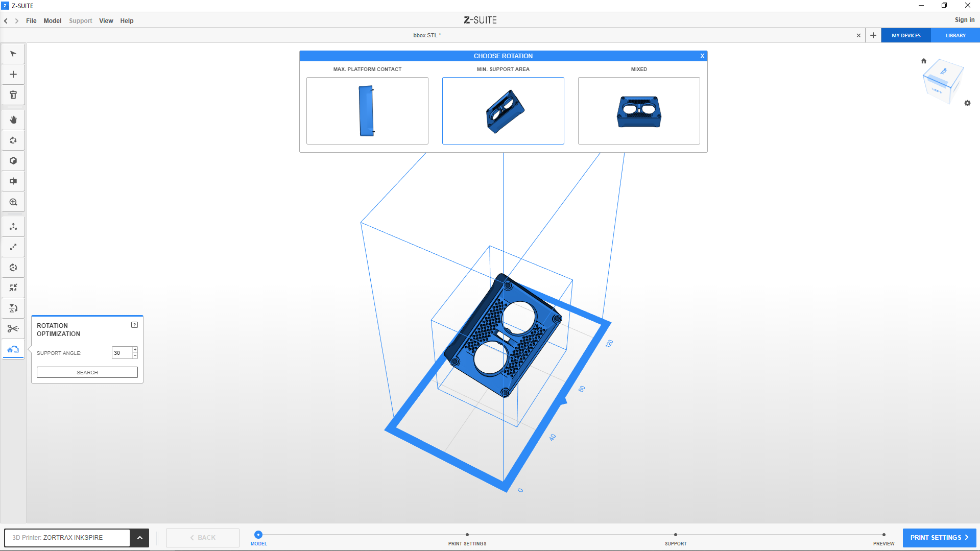
Task: Select the arrow selection tool
Action: click(x=13, y=54)
